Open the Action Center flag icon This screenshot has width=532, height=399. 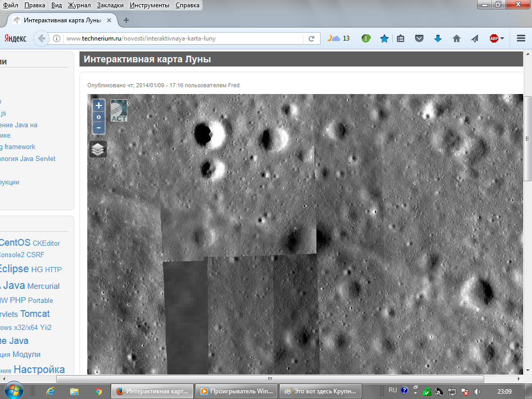[x=464, y=392]
